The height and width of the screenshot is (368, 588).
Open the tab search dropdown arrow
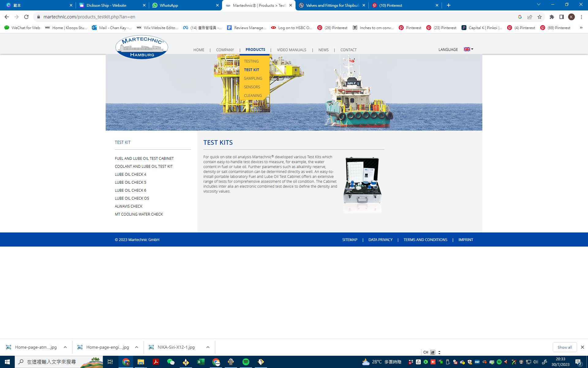(538, 5)
